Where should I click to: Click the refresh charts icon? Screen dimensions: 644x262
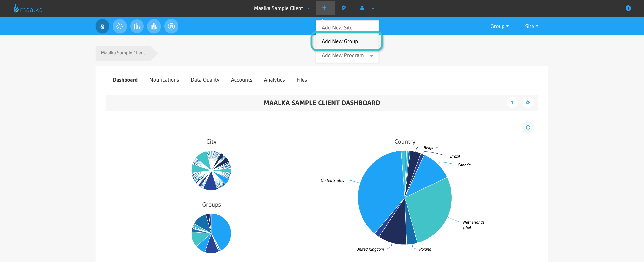(x=528, y=127)
